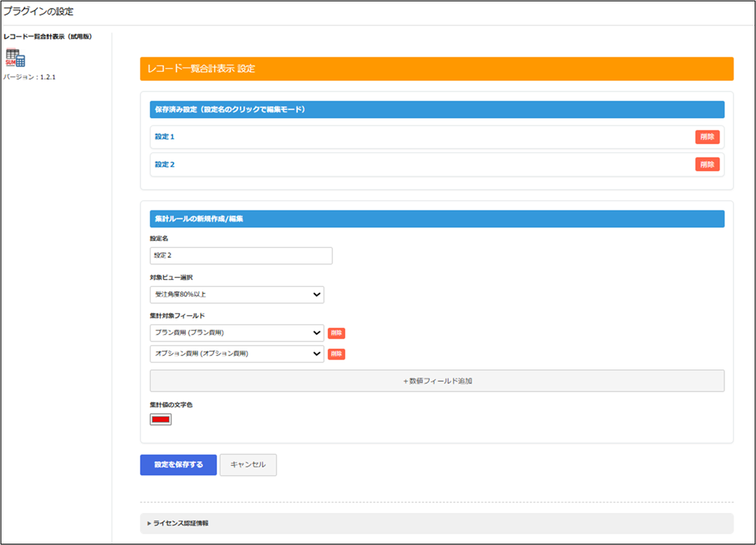Screen dimensions: 756x545
Task: Focus the 設定名 text input field
Action: [x=241, y=255]
